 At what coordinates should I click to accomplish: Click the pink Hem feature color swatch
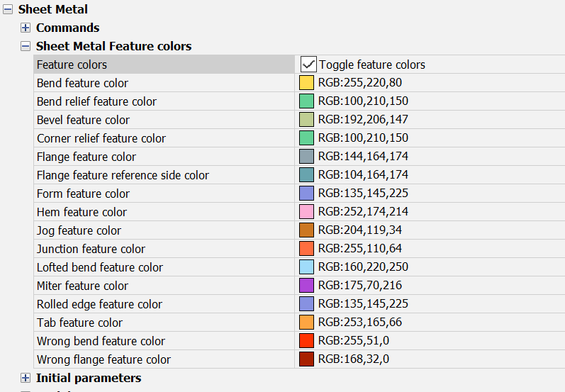(x=306, y=212)
